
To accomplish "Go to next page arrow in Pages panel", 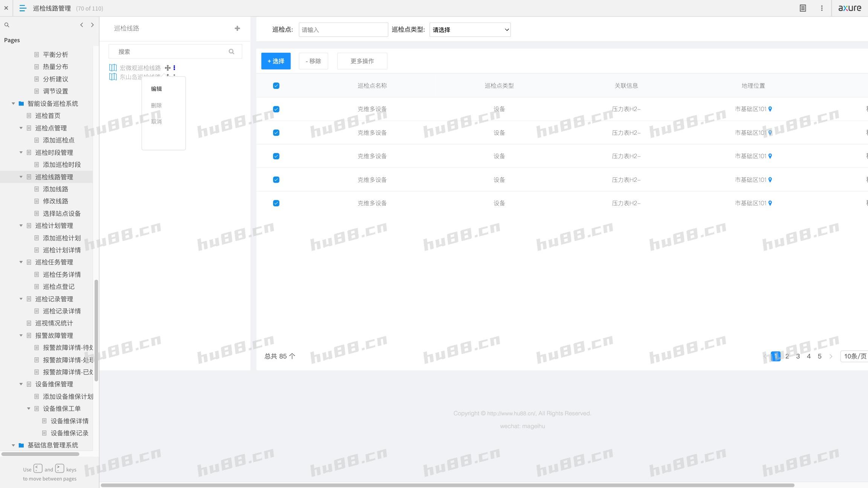I will pyautogui.click(x=92, y=25).
